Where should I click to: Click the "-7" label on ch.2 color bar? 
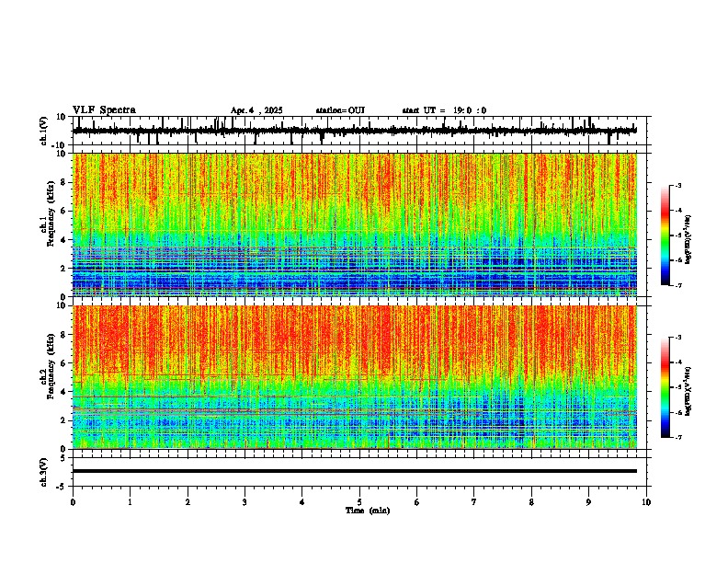point(678,437)
